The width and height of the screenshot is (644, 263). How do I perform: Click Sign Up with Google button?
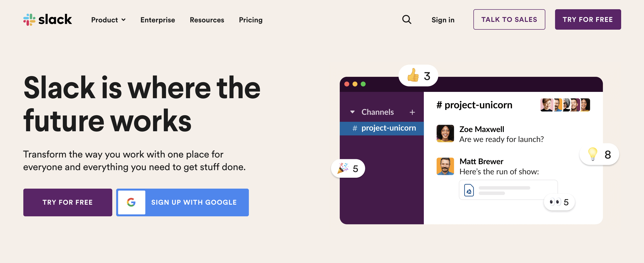[x=183, y=202]
